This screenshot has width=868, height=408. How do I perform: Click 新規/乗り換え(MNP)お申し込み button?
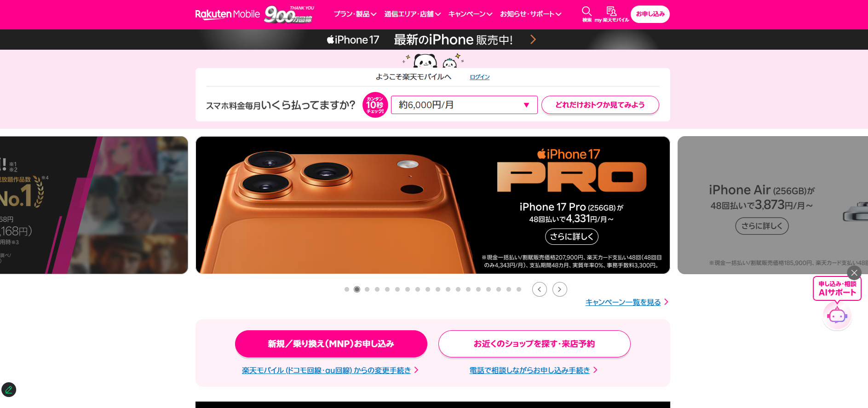331,344
